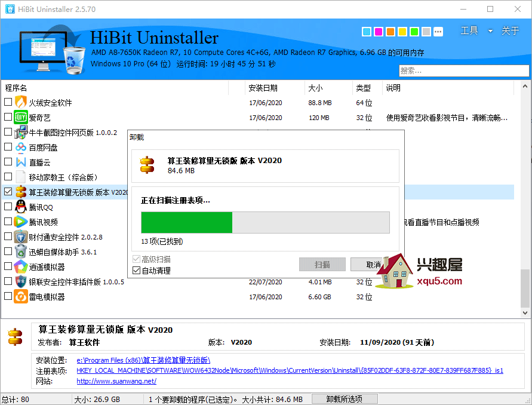Check the 爱奇艺 checkbox
532x405 pixels.
point(8,117)
